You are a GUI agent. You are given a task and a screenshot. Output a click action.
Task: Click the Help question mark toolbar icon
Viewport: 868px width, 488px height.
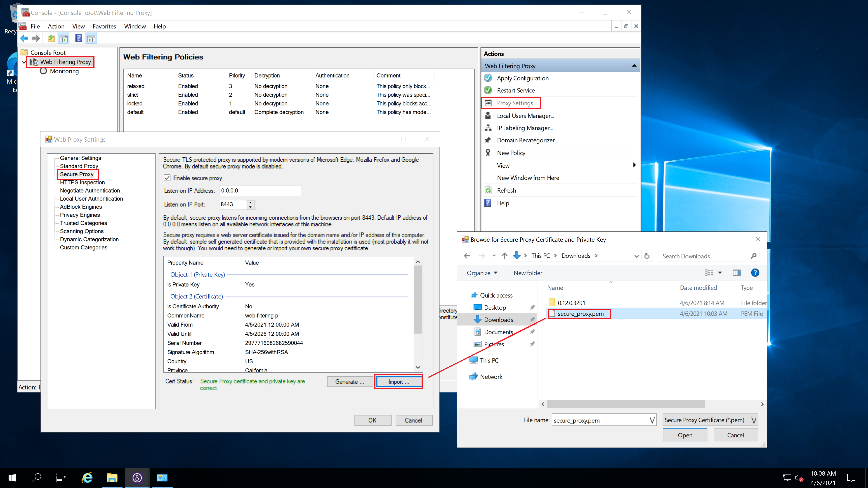pyautogui.click(x=78, y=38)
